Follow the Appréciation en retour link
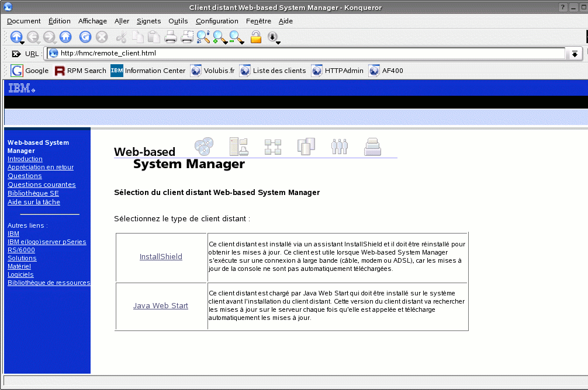Viewport: 588px width, 390px height. point(40,167)
